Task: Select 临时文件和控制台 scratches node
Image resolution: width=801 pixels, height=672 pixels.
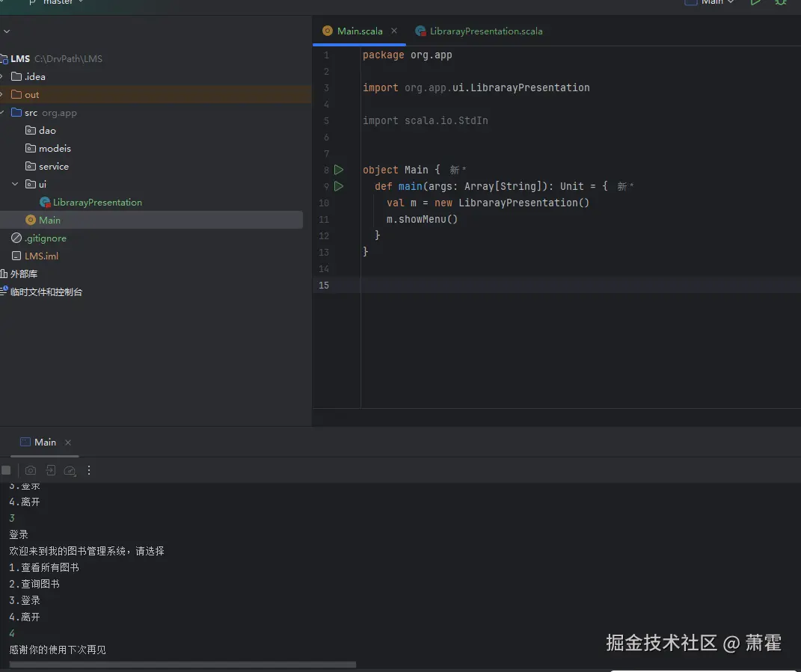Action: [46, 292]
